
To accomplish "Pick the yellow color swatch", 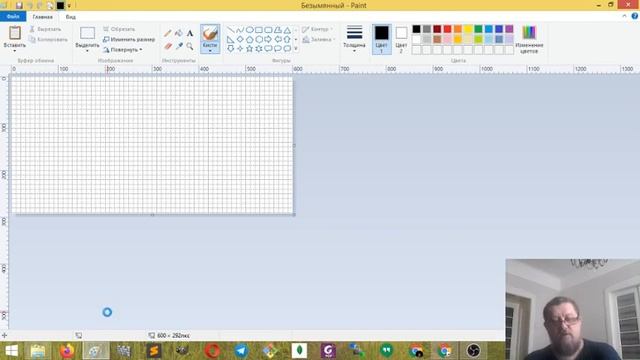I will point(468,29).
